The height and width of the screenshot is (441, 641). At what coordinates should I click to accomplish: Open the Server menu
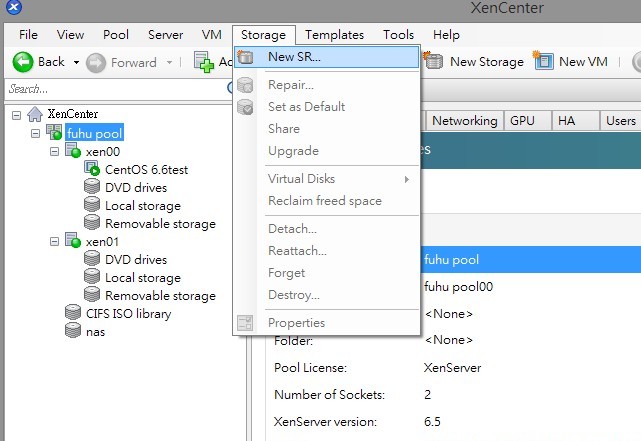165,35
